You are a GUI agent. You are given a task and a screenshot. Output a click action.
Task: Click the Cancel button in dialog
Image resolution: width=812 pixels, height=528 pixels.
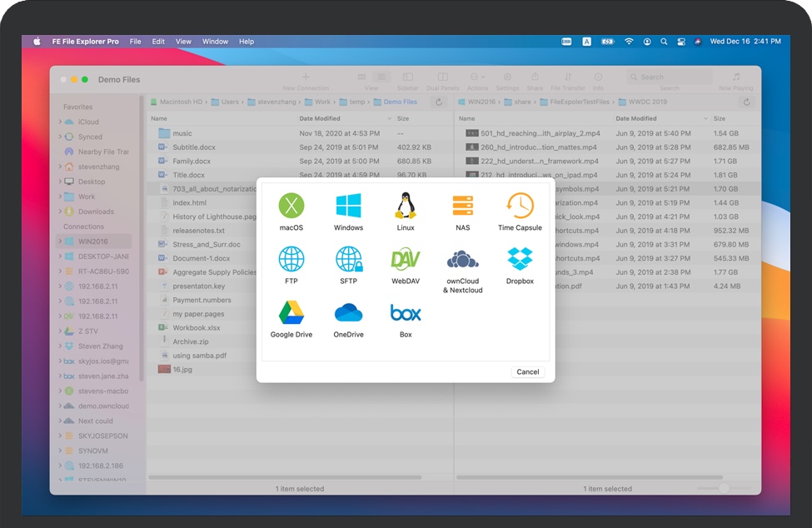pyautogui.click(x=527, y=372)
